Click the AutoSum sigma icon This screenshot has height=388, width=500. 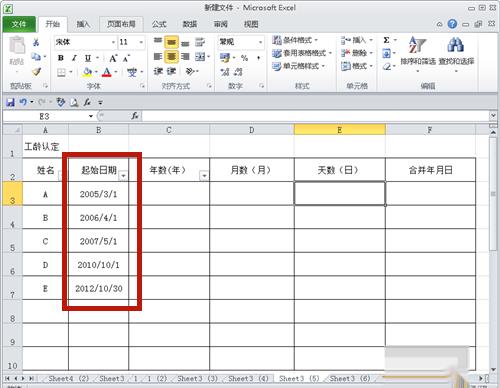[x=386, y=40]
